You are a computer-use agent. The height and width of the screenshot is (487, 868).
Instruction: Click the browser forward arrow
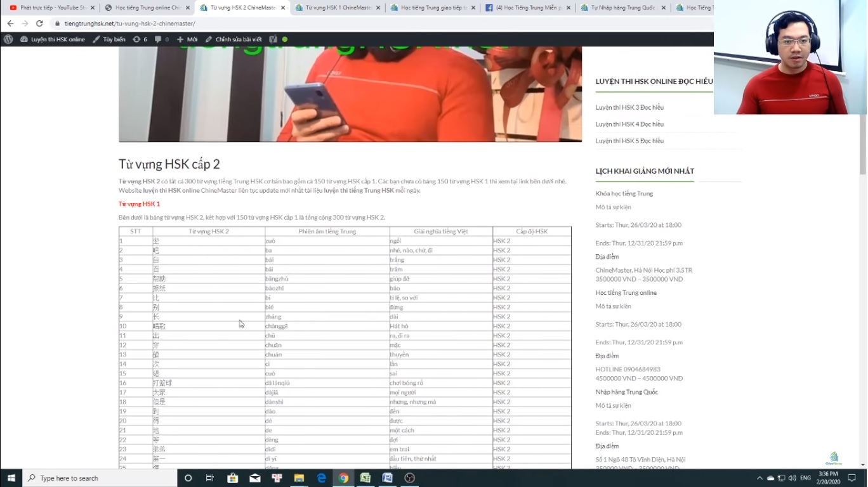tap(25, 23)
